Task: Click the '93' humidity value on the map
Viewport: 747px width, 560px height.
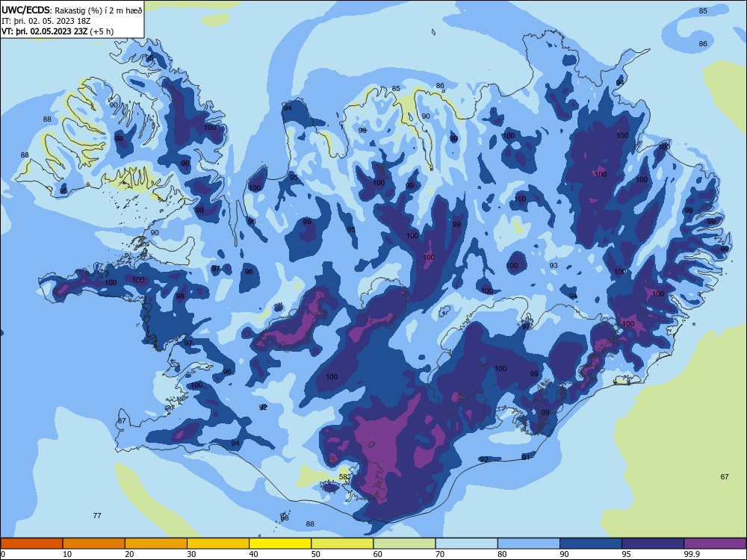Action: [554, 265]
